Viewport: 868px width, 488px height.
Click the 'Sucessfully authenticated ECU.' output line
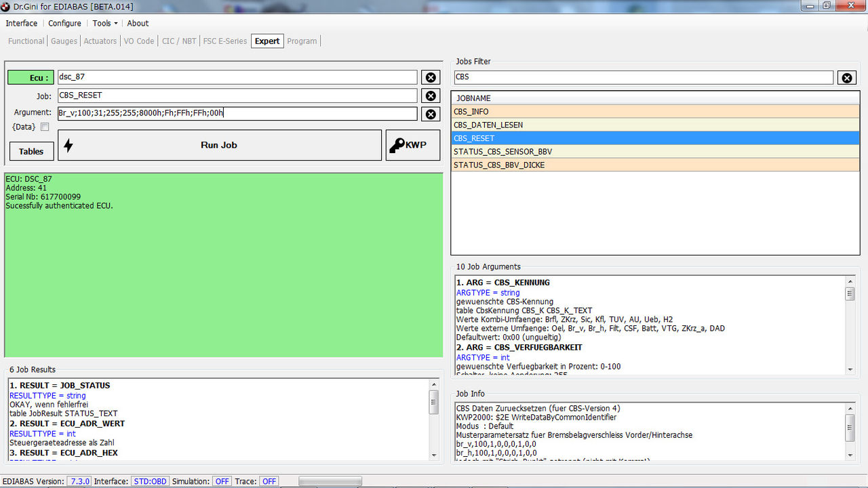60,205
